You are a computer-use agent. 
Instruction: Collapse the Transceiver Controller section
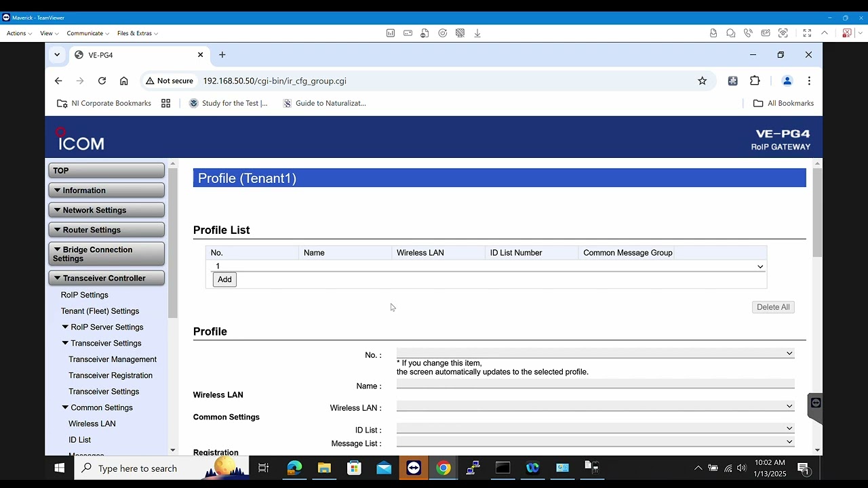click(x=106, y=278)
